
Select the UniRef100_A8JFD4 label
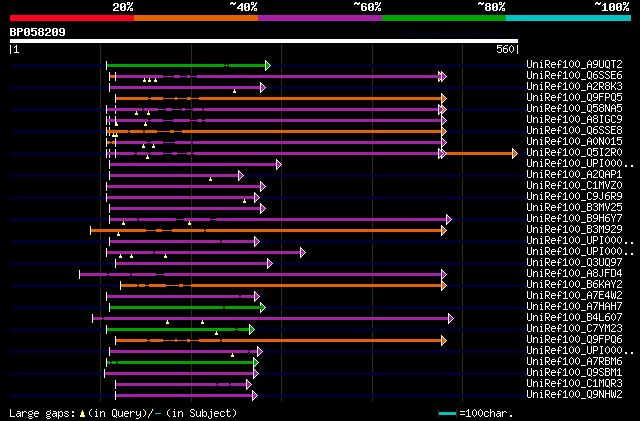click(x=574, y=274)
